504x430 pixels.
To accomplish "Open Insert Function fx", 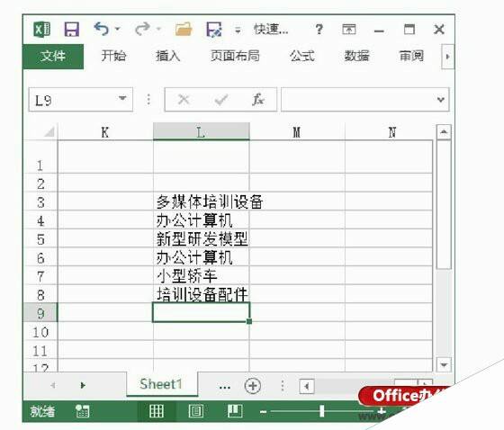I will click(x=258, y=100).
